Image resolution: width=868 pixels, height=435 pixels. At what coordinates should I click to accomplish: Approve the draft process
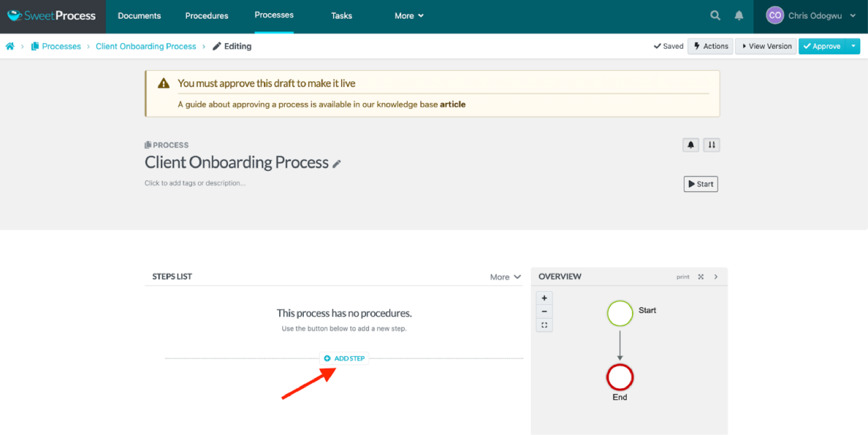pyautogui.click(x=822, y=46)
